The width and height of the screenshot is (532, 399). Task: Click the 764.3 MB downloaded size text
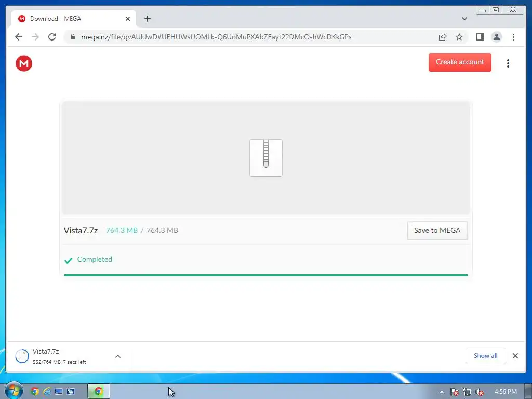[x=122, y=230]
